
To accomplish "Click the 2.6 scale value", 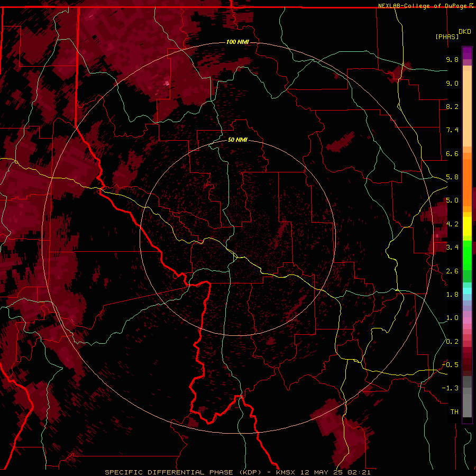I will point(452,271).
